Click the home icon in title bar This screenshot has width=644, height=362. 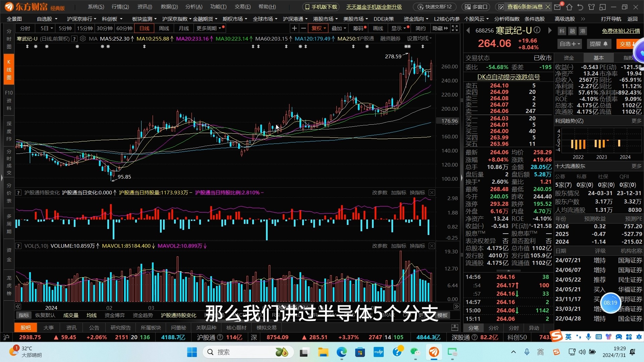click(569, 7)
